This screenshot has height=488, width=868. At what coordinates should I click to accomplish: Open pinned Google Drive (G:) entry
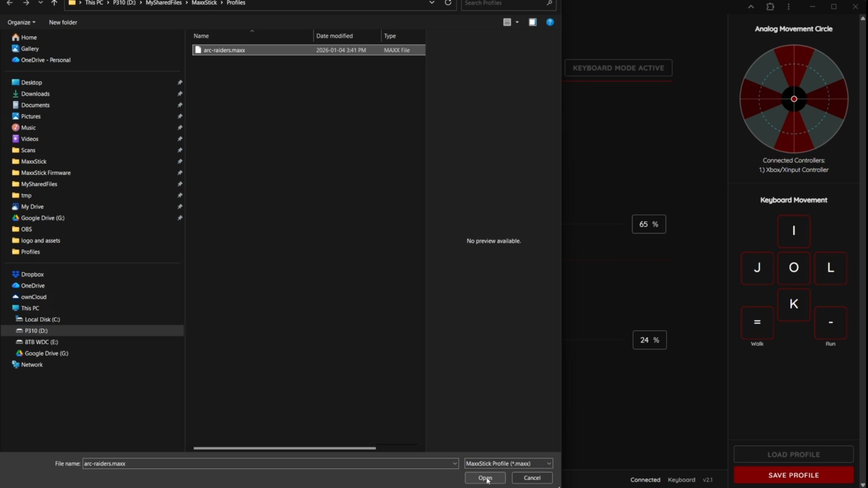point(38,218)
